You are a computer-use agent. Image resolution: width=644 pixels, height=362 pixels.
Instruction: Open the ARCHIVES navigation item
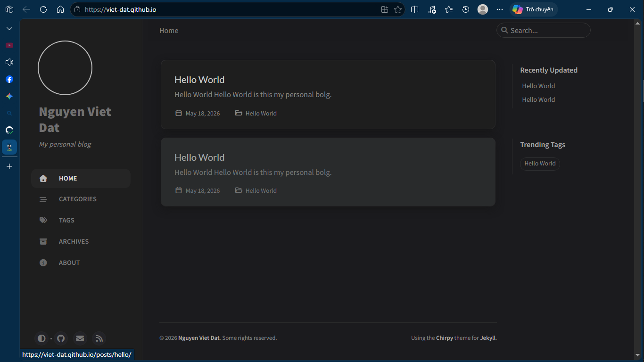click(81, 241)
